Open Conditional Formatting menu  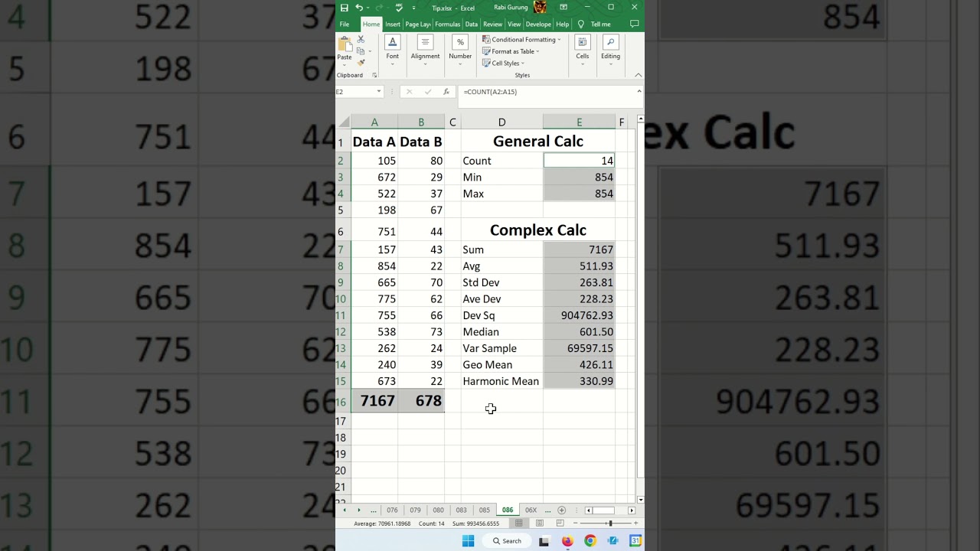point(521,40)
